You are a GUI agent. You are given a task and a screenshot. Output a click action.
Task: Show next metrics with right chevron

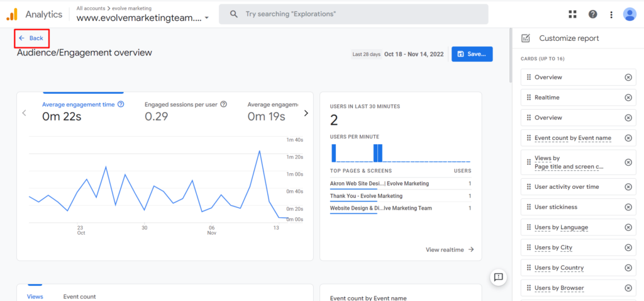[306, 113]
